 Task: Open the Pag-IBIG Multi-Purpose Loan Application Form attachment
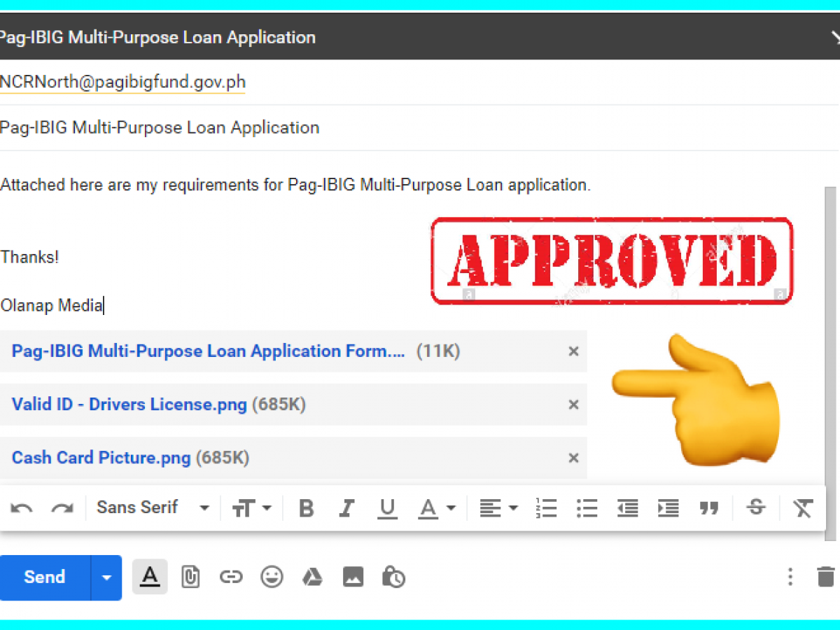pyautogui.click(x=209, y=351)
